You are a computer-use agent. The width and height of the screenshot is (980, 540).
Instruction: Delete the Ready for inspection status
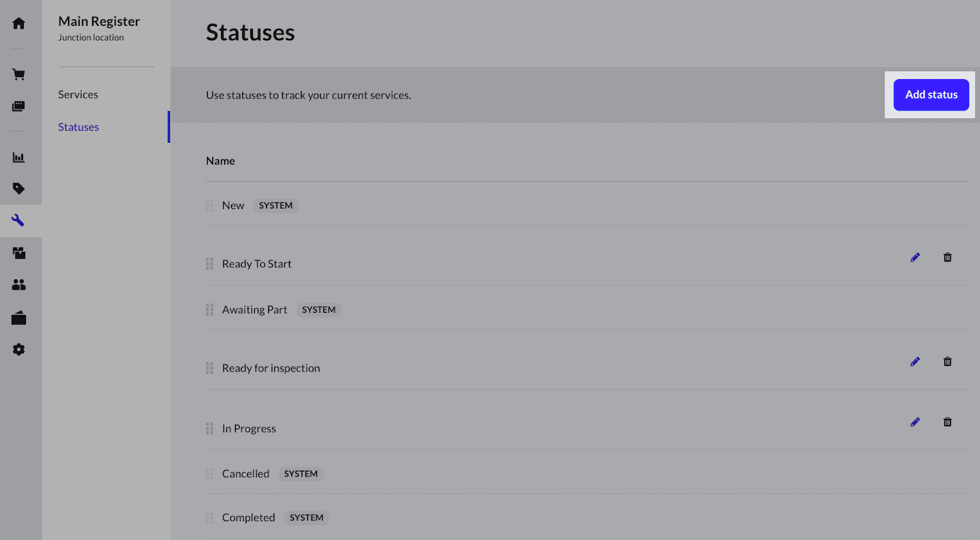click(x=948, y=362)
